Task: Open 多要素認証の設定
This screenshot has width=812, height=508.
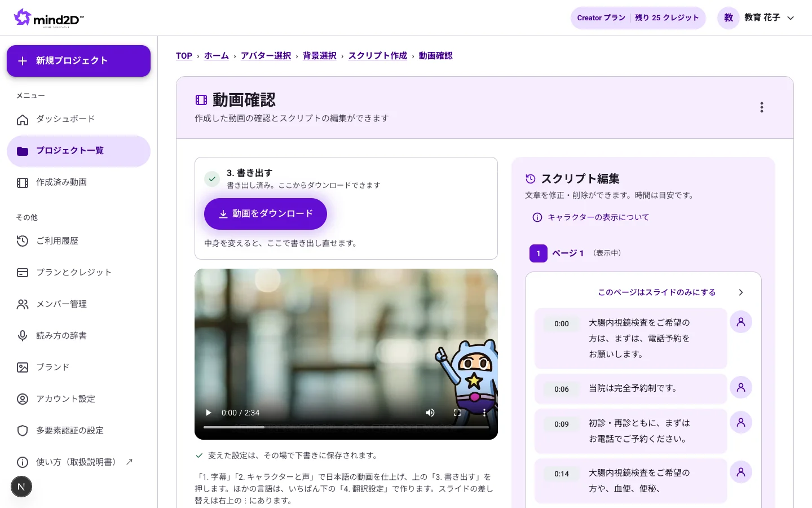Action: (78, 431)
